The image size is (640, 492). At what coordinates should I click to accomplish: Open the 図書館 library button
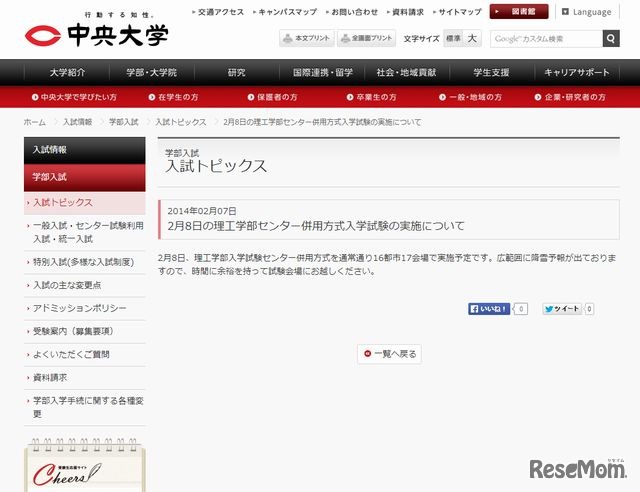pyautogui.click(x=519, y=12)
